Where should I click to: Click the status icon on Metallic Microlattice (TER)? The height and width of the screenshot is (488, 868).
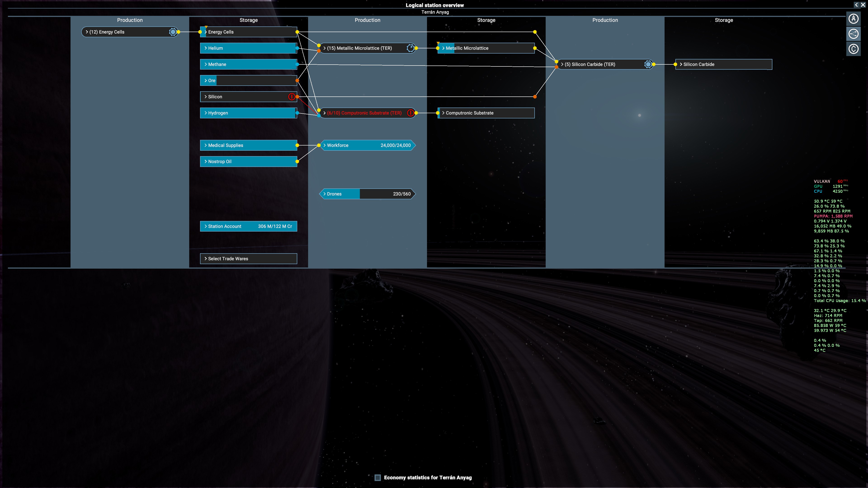tap(410, 48)
